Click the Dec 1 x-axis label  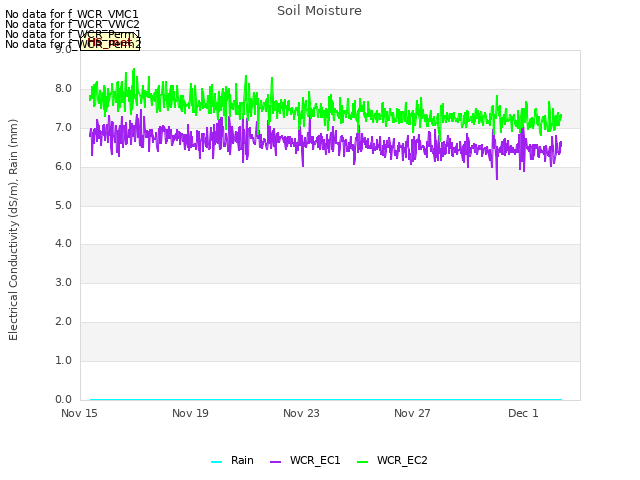tap(523, 413)
